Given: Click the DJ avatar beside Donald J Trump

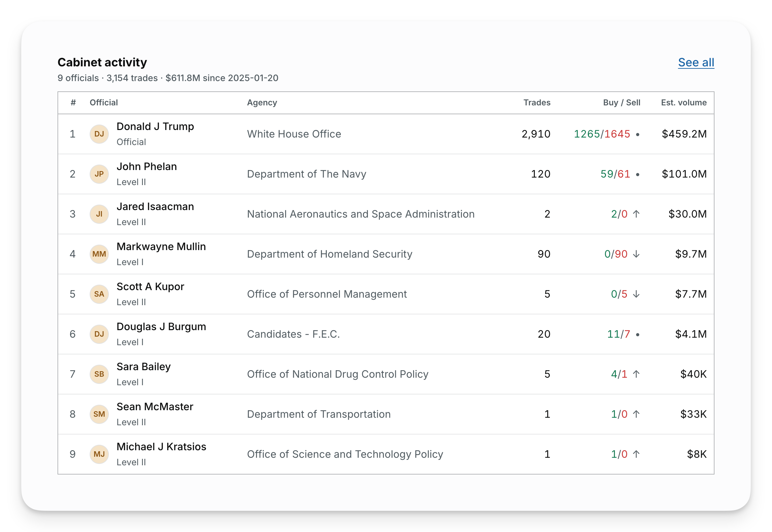Looking at the screenshot, I should (x=99, y=134).
